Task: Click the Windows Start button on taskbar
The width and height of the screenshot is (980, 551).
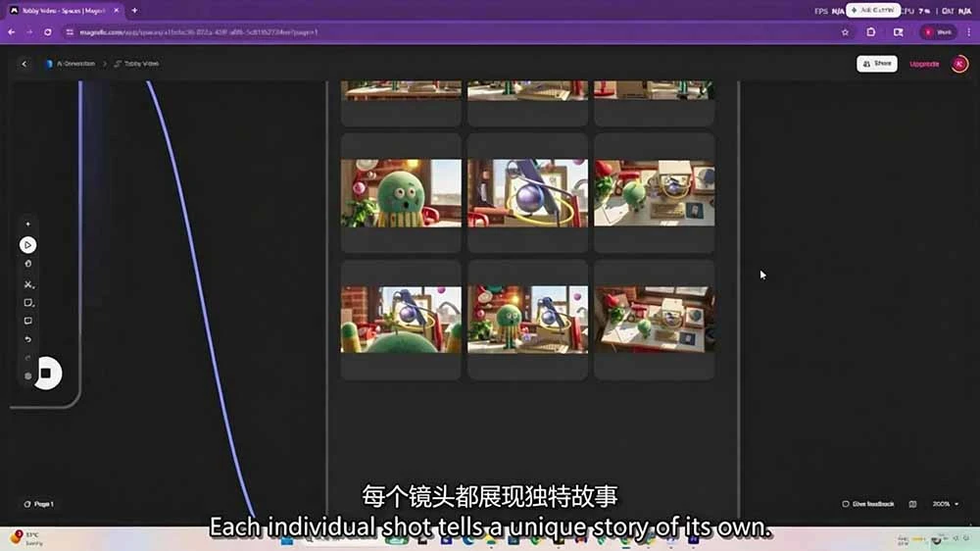Action: pyautogui.click(x=287, y=540)
